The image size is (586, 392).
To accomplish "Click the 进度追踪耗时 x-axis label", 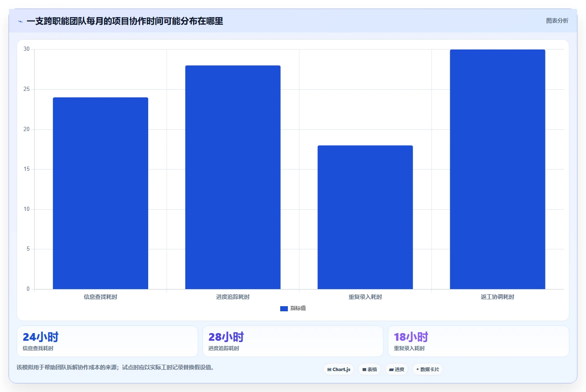I will pos(233,297).
